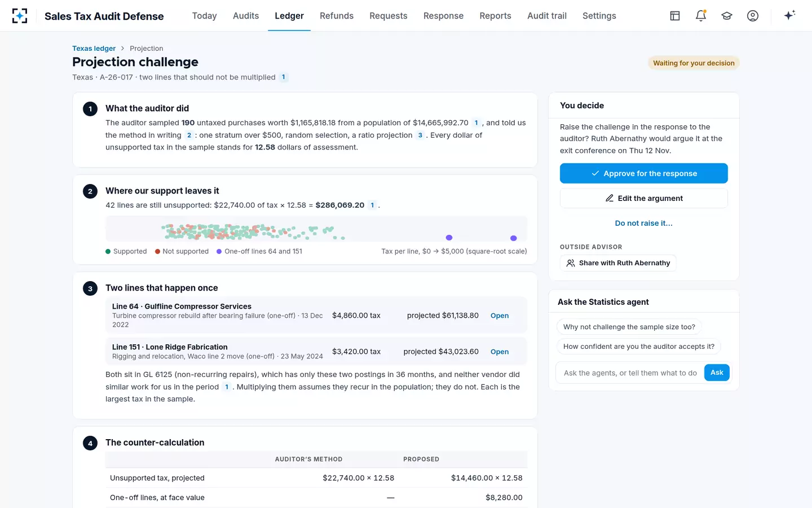This screenshot has width=812, height=508.
Task: Open the AI sparkle assistant icon
Action: click(789, 15)
